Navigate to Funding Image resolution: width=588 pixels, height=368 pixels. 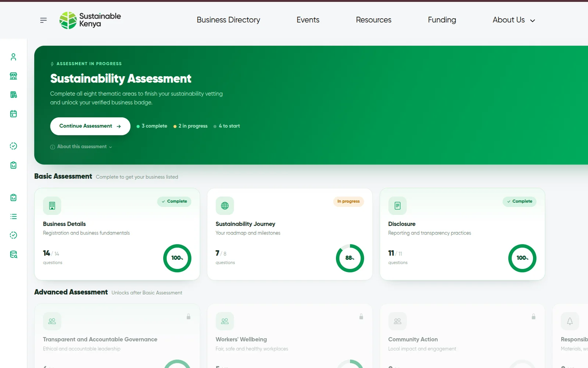pyautogui.click(x=442, y=20)
